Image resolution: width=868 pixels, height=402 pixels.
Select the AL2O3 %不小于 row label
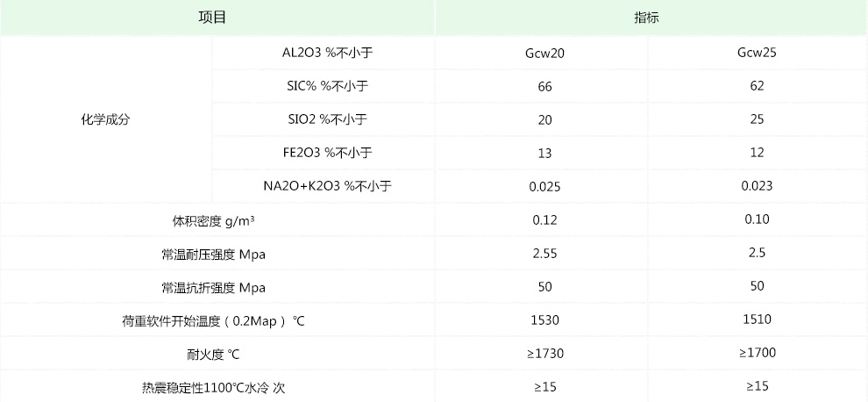[324, 52]
